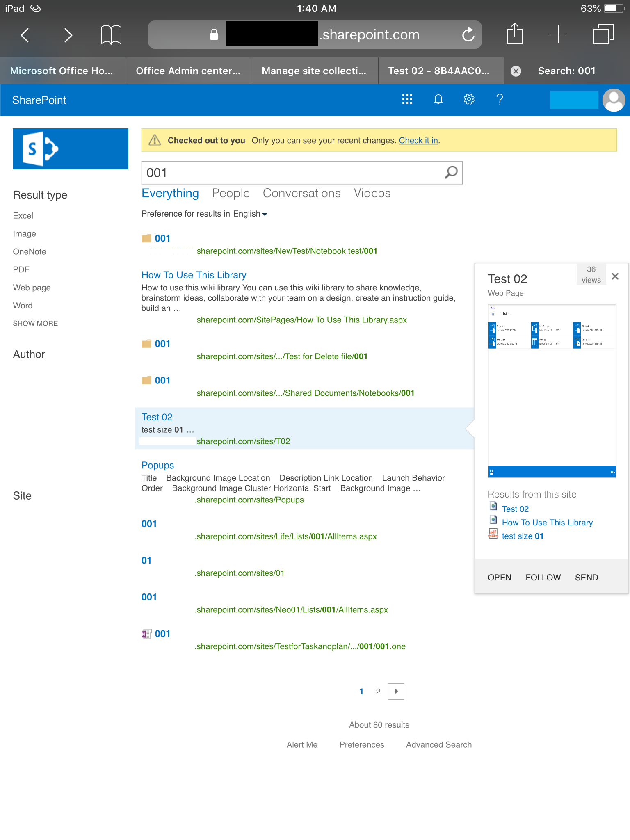
Task: Open Safari share sheet icon
Action: click(514, 34)
